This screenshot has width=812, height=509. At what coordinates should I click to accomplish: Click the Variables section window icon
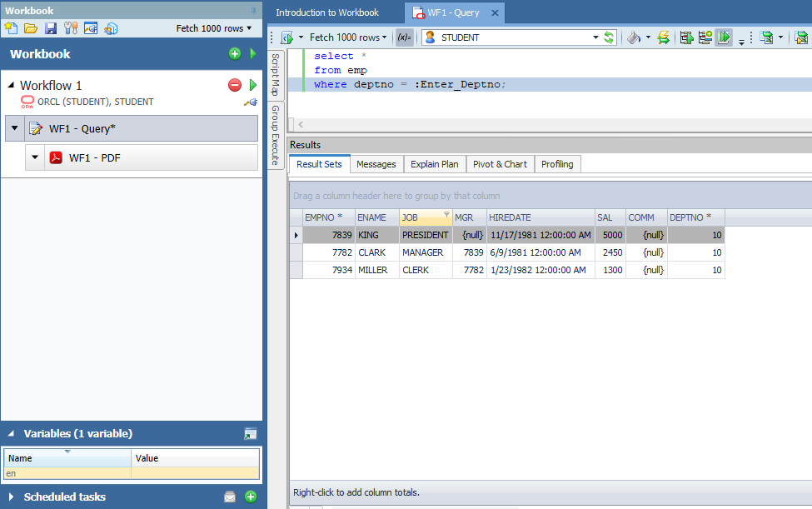tap(250, 434)
